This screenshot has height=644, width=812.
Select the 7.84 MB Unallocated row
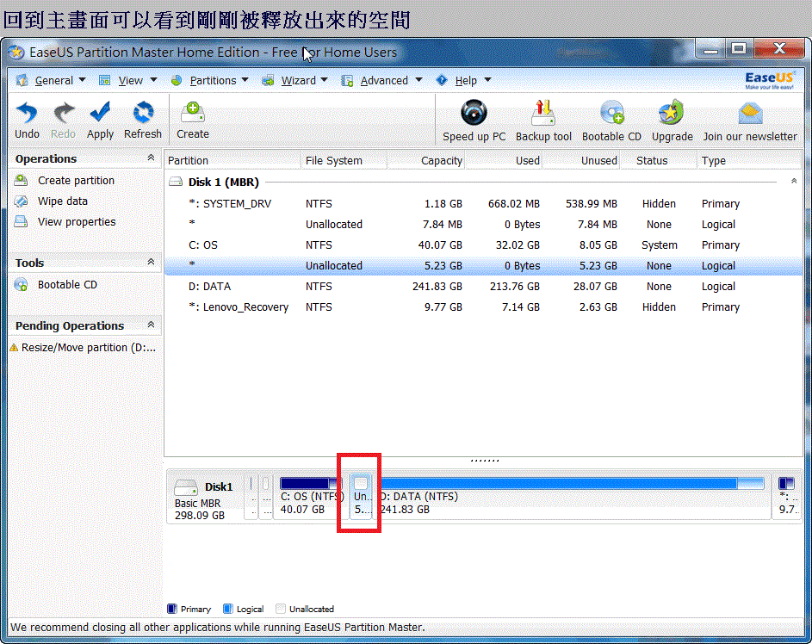tap(483, 224)
